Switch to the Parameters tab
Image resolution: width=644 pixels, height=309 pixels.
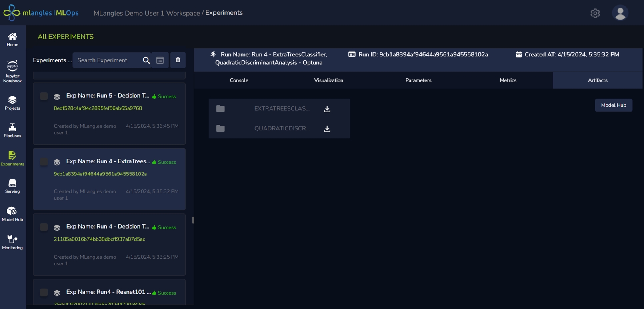pos(418,80)
